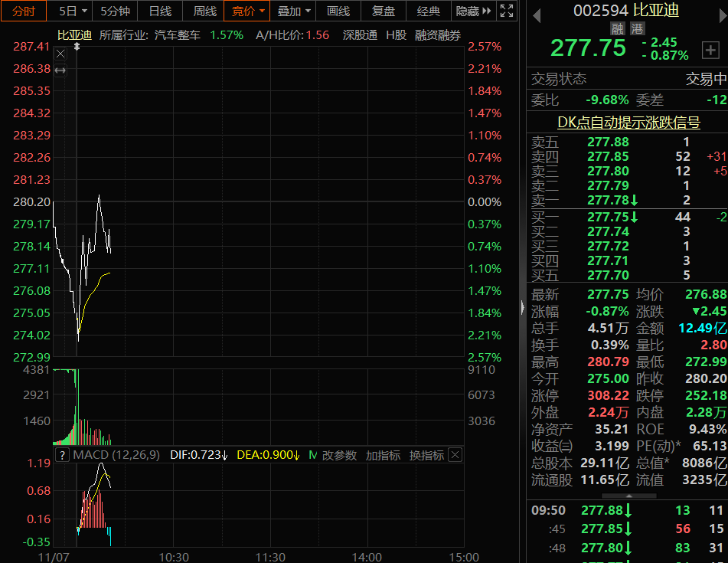Open the 5日 period dropdown
728x563 pixels.
(x=73, y=11)
